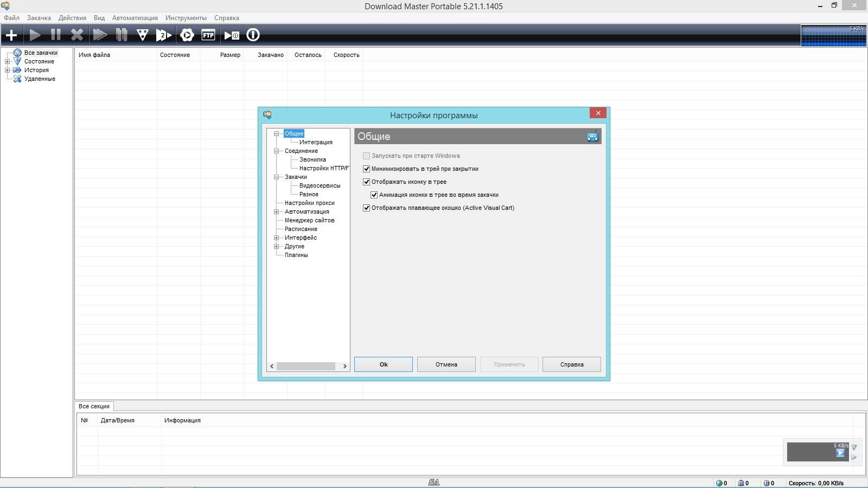Add a new download with the plus icon
Image resolution: width=868 pixels, height=488 pixels.
click(x=11, y=35)
